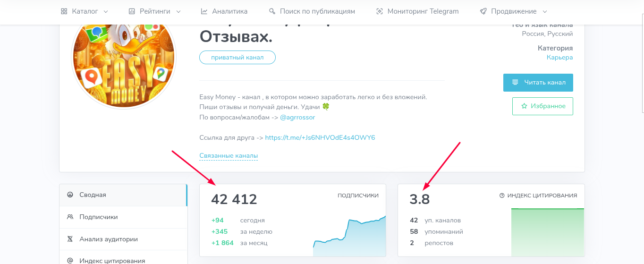The image size is (644, 264).
Task: Click the приватный канал badge
Action: pyautogui.click(x=237, y=58)
